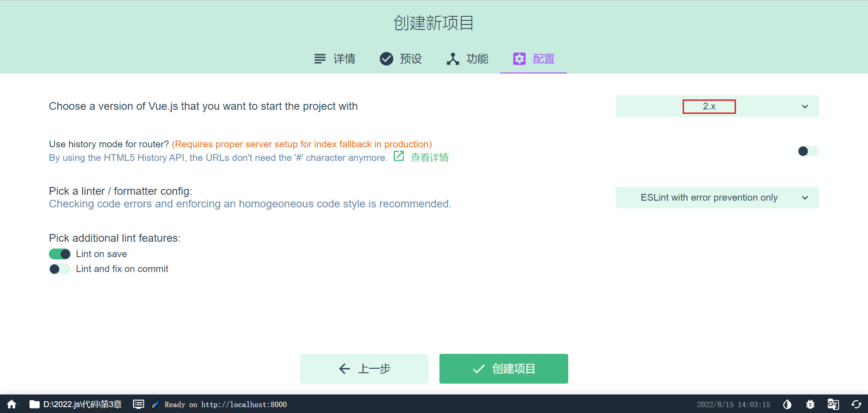868x413 pixels.
Task: Click the Pick additional lint features text
Action: point(115,238)
